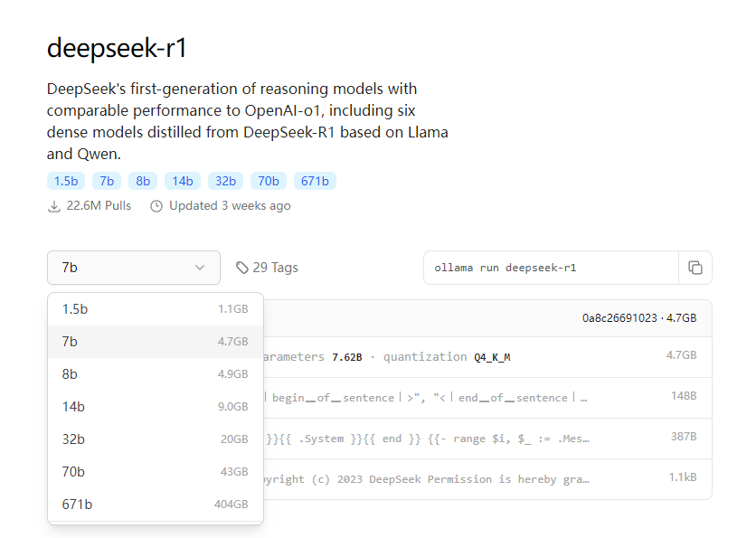The height and width of the screenshot is (538, 756).
Task: Click the 671b blue tag badge
Action: pyautogui.click(x=315, y=181)
